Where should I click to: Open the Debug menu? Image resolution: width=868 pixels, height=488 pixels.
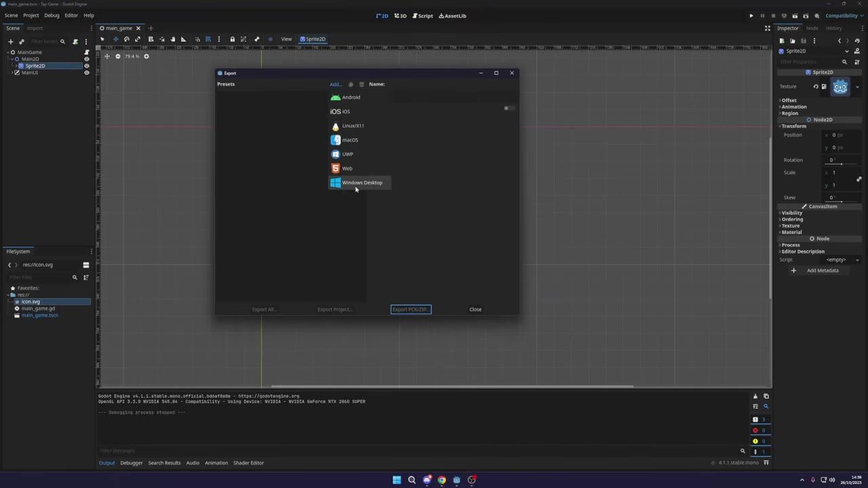pos(52,15)
